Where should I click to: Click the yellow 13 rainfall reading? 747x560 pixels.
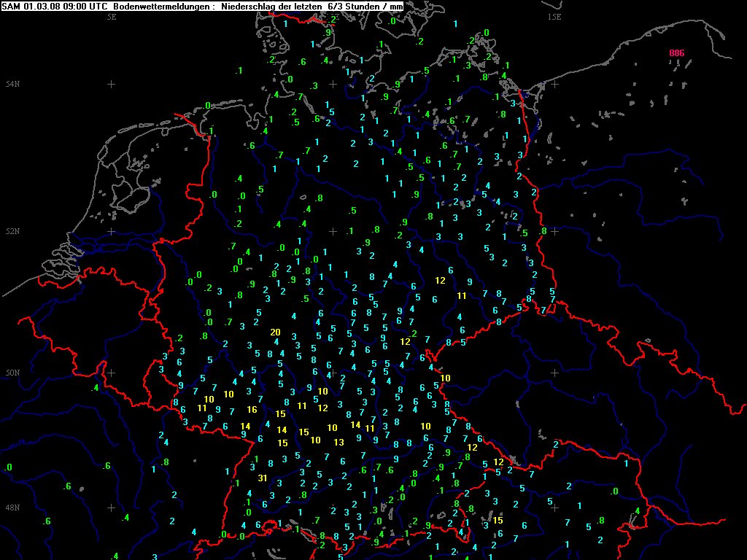[338, 442]
